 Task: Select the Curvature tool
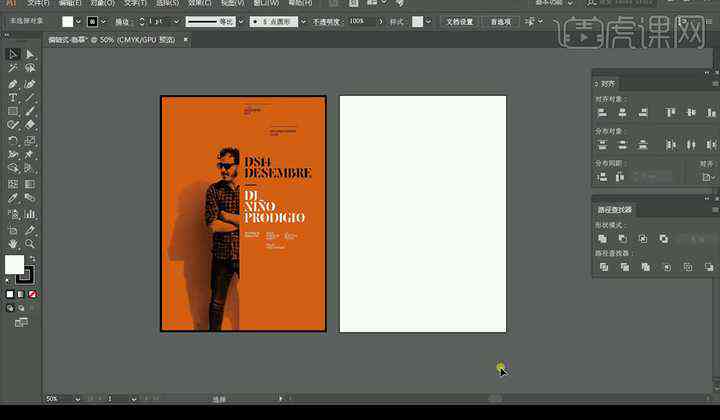(30, 84)
